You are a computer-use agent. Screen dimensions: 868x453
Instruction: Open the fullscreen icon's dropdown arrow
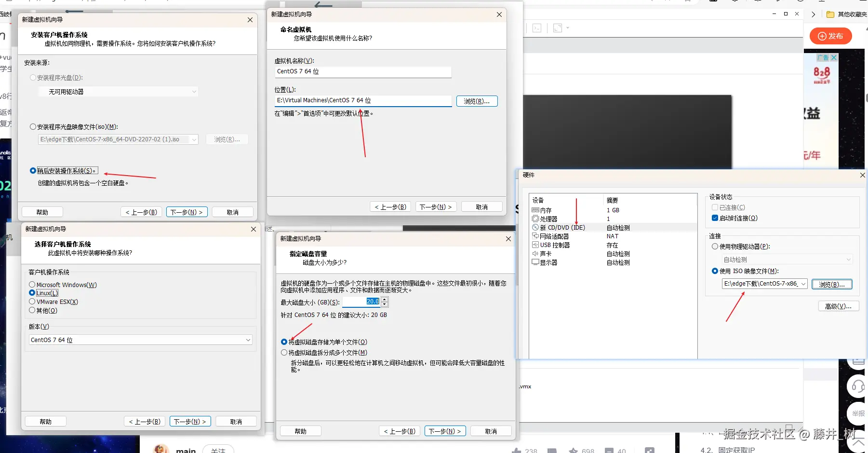(x=568, y=28)
